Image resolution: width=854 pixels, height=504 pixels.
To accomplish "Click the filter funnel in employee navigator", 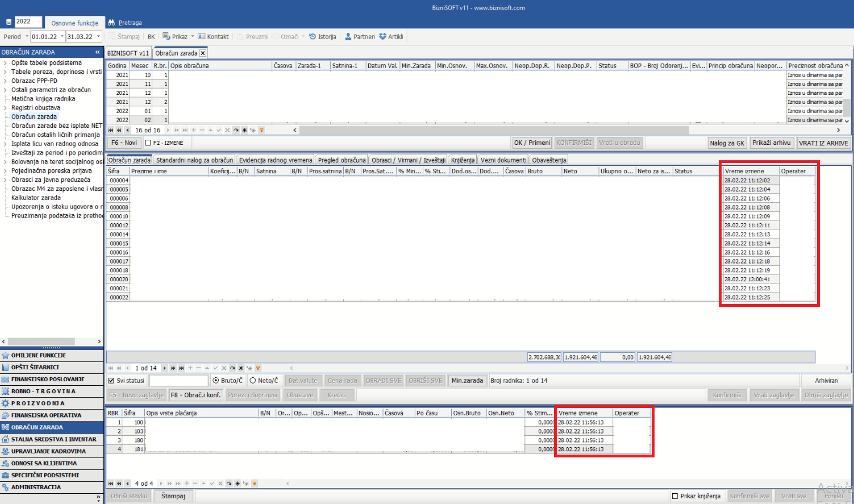I will [258, 368].
